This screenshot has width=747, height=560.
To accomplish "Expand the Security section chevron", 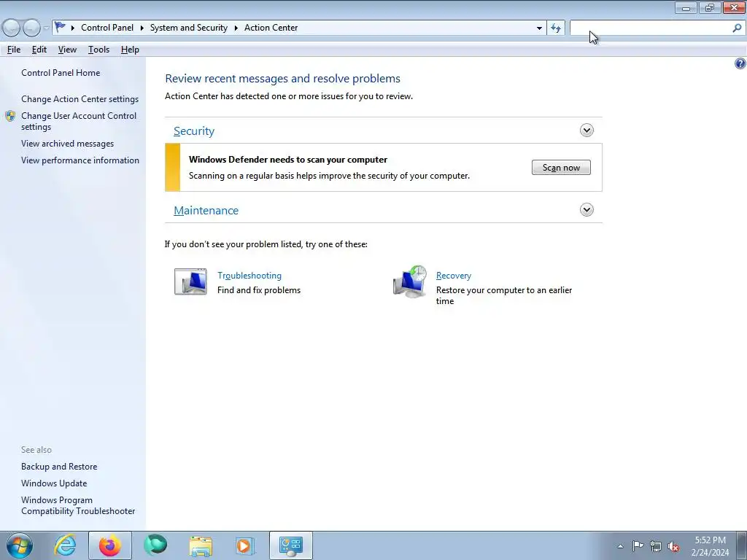I will 587,130.
